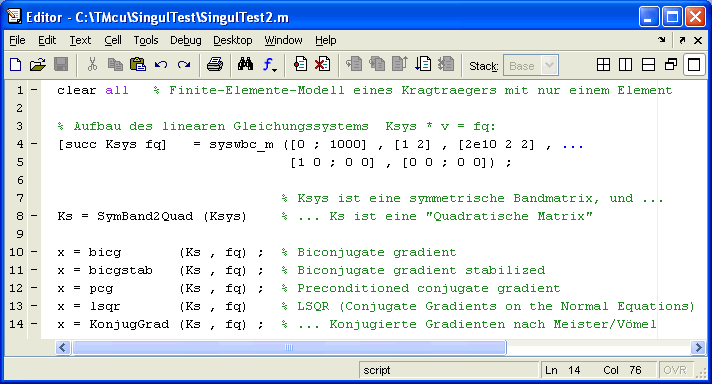The width and height of the screenshot is (712, 384).
Task: Toggle breakpoint dash on line 14
Action: coord(34,324)
